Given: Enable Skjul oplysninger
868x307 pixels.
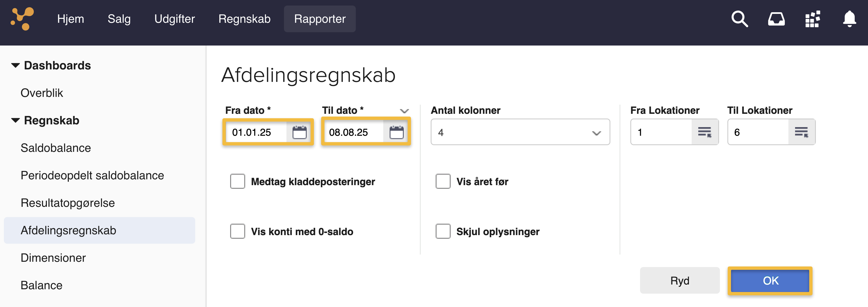Looking at the screenshot, I should 443,231.
